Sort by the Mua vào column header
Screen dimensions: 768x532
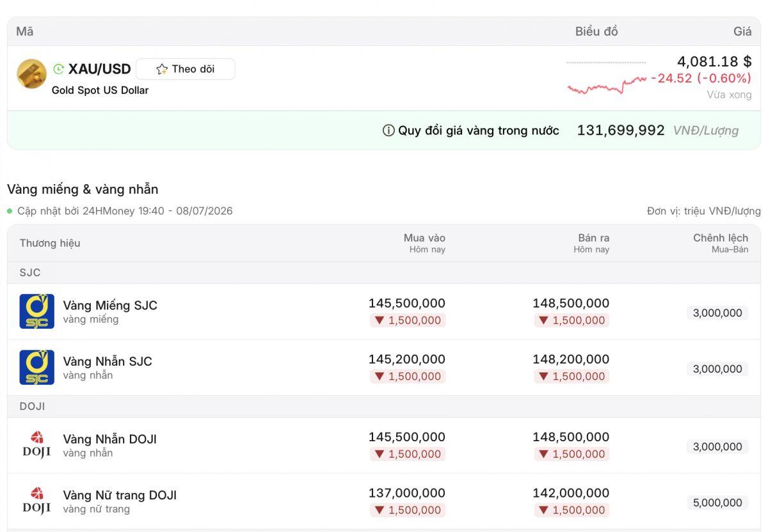click(x=424, y=243)
